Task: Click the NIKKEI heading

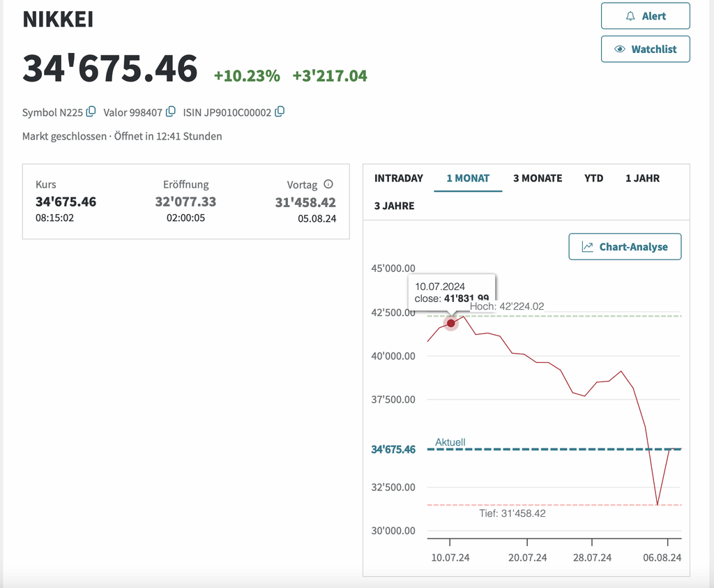Action: (x=58, y=20)
